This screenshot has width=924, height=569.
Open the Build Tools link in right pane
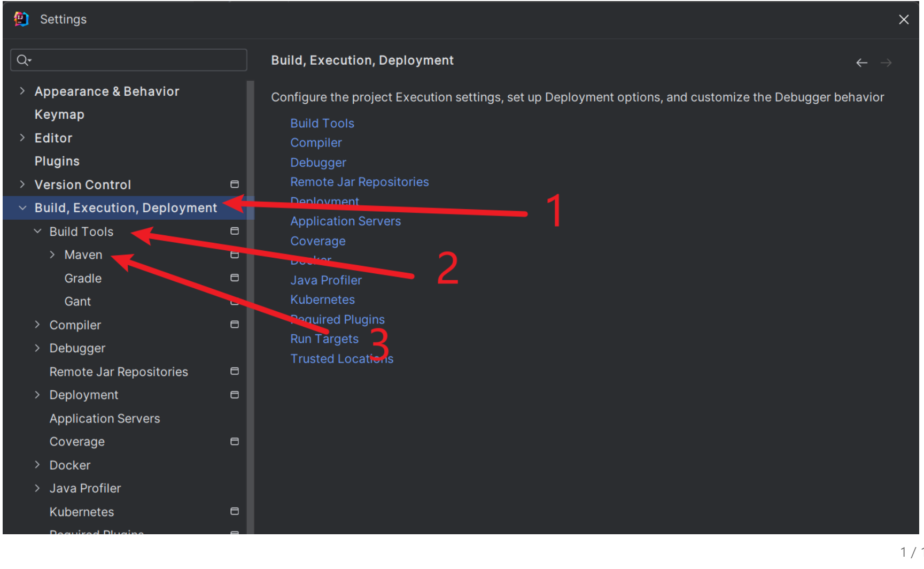(322, 123)
